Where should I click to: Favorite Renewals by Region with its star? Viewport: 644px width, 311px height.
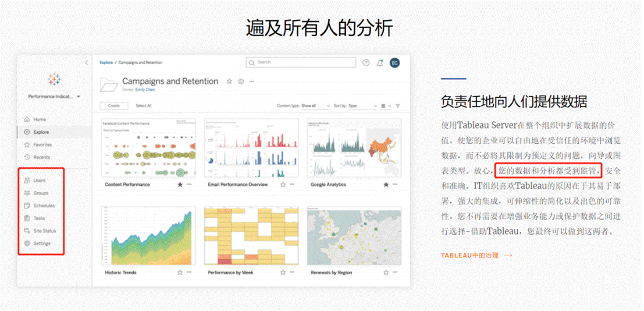386,273
